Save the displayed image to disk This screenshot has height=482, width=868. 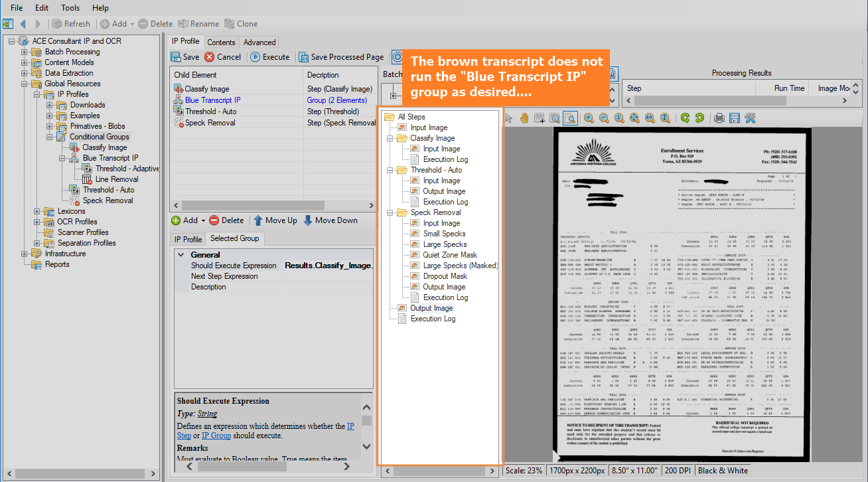[735, 118]
